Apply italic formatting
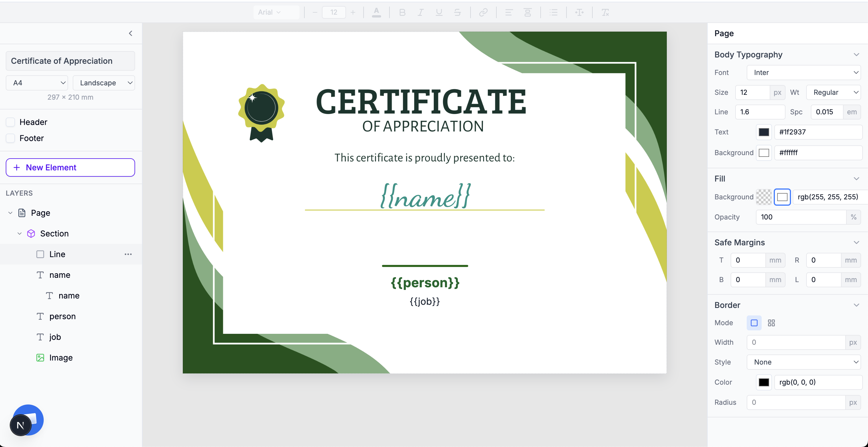This screenshot has width=868, height=447. [x=420, y=12]
